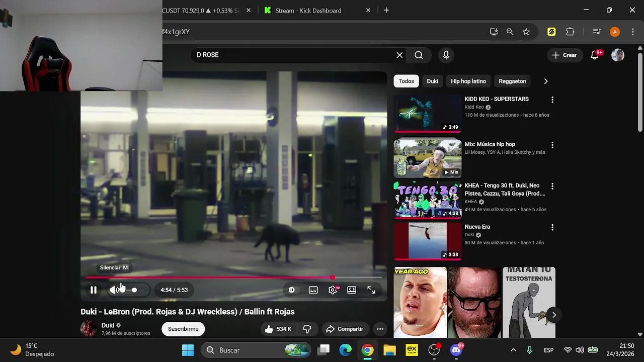Open Microsoft Edge from the taskbar
Viewport: 644px width, 362px height.
[x=346, y=350]
